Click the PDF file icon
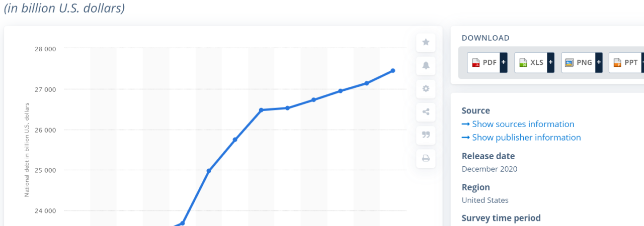Screen dimensions: 644x226 point(476,63)
